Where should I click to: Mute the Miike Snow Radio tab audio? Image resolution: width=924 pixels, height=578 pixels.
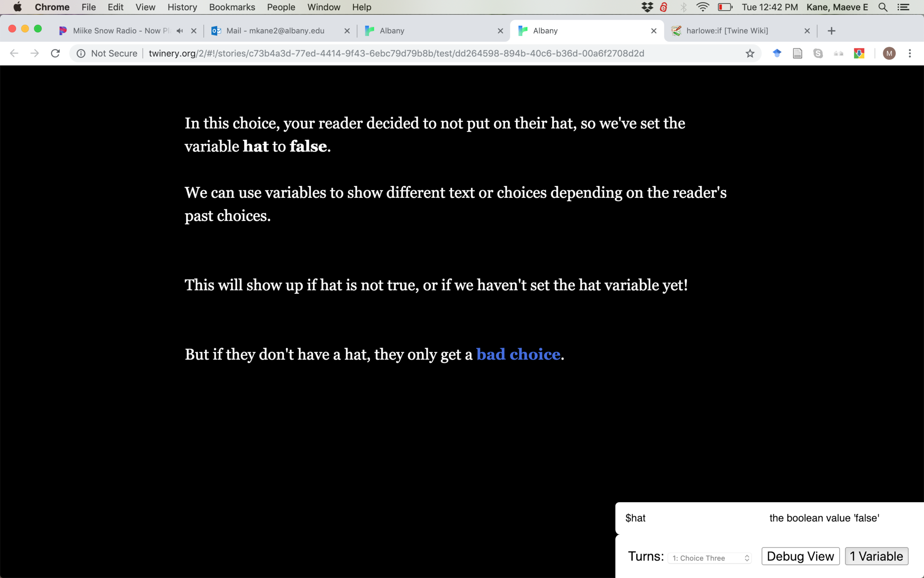[180, 31]
